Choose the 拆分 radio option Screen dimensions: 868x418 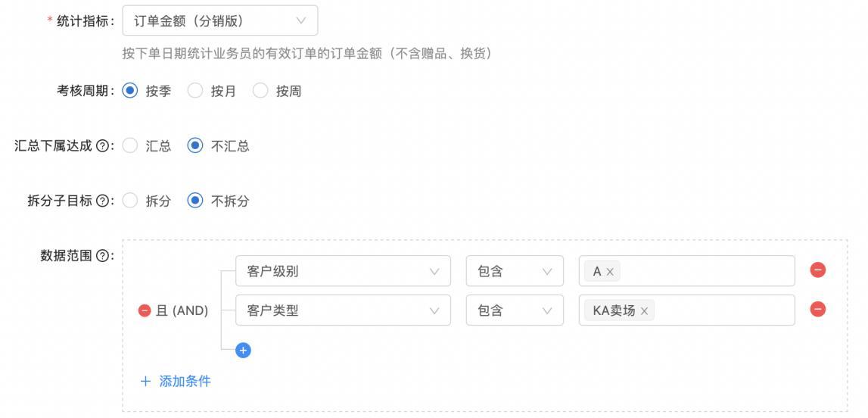coord(130,201)
